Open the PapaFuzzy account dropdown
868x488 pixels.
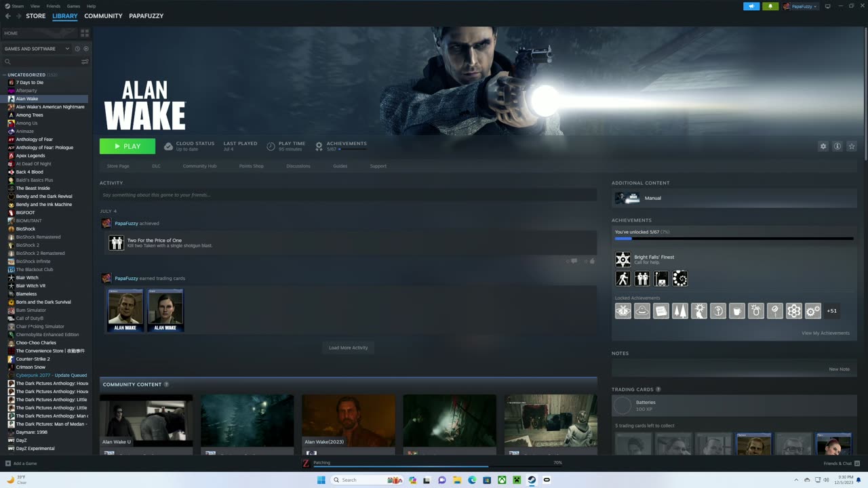coord(800,6)
